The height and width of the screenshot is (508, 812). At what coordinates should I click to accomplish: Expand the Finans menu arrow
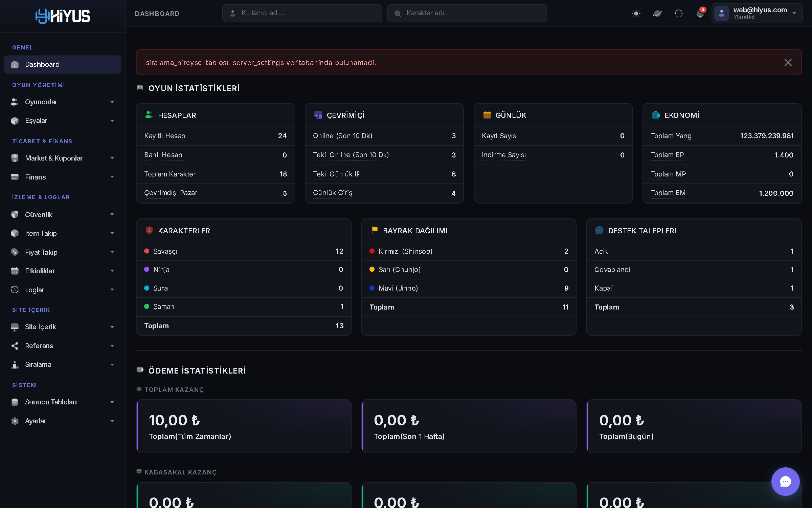coord(112,177)
